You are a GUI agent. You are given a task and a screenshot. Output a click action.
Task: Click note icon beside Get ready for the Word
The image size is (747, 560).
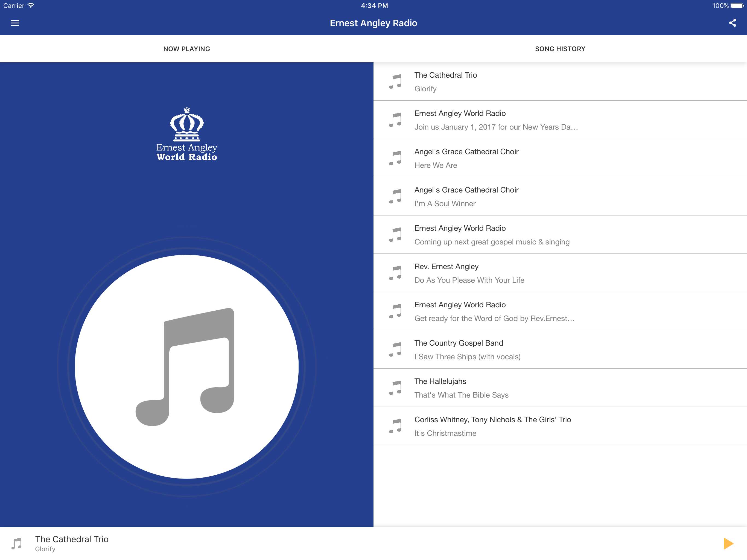pos(395,311)
